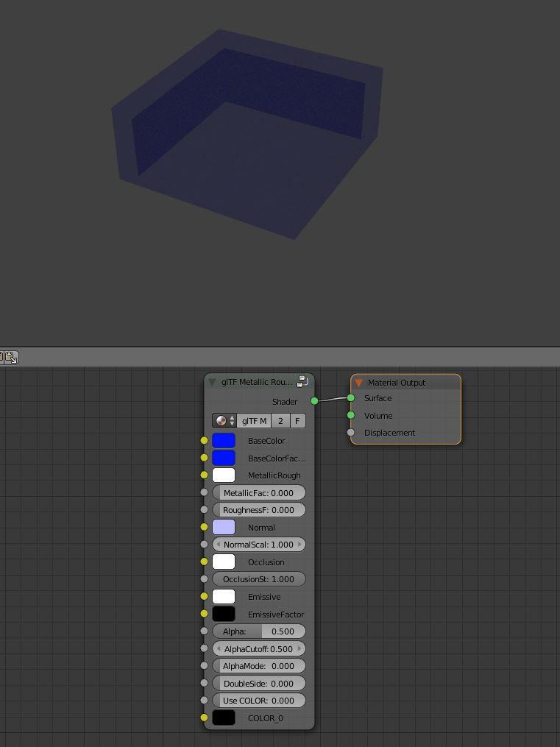This screenshot has width=560, height=747.
Task: Click the Occlusion yellow input socket
Action: [x=205, y=562]
